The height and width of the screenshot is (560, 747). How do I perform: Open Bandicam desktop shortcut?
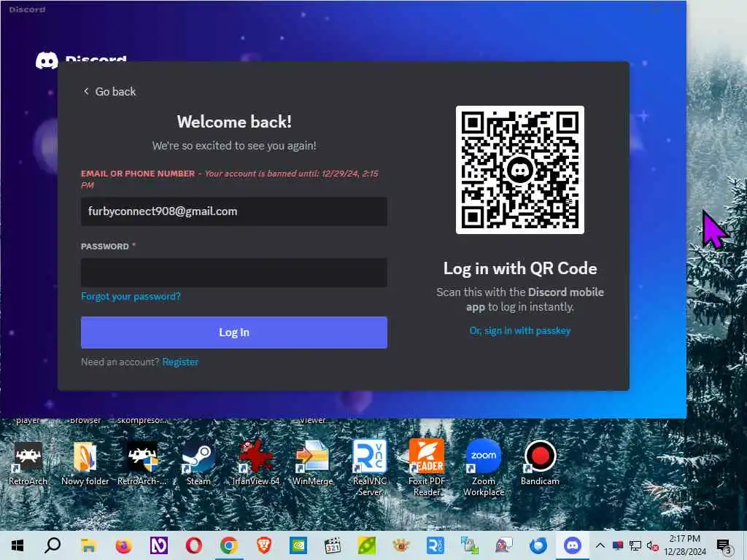[540, 464]
